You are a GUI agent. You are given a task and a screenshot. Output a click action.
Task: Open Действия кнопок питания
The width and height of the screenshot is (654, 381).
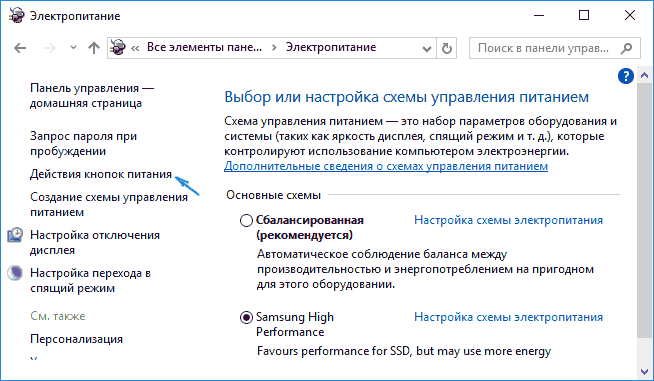tap(101, 174)
